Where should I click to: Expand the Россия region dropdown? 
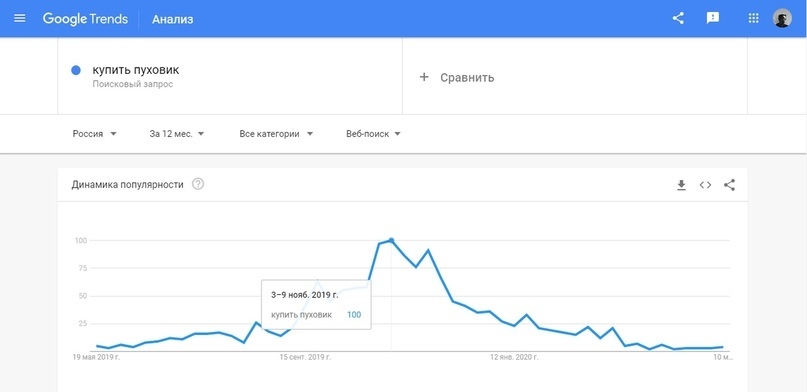[95, 134]
